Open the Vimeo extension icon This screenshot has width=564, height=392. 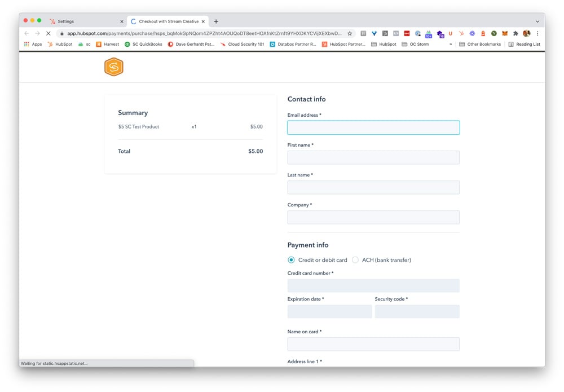pyautogui.click(x=374, y=34)
